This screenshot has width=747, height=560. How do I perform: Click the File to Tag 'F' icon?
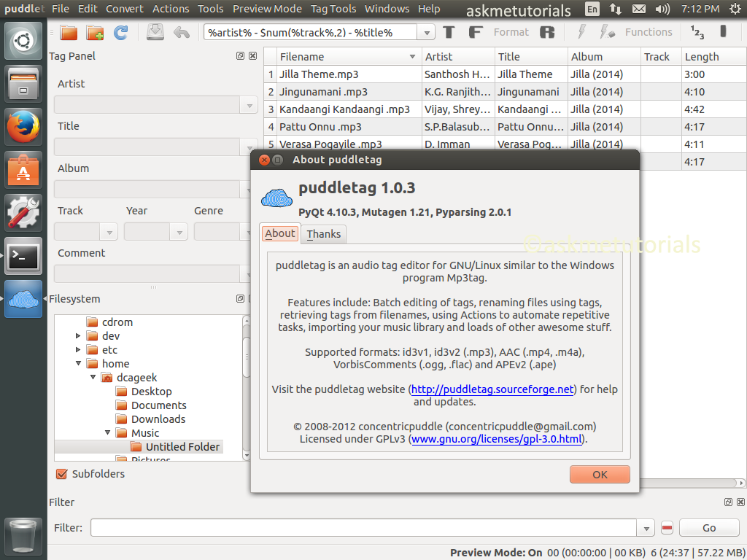[x=475, y=32]
